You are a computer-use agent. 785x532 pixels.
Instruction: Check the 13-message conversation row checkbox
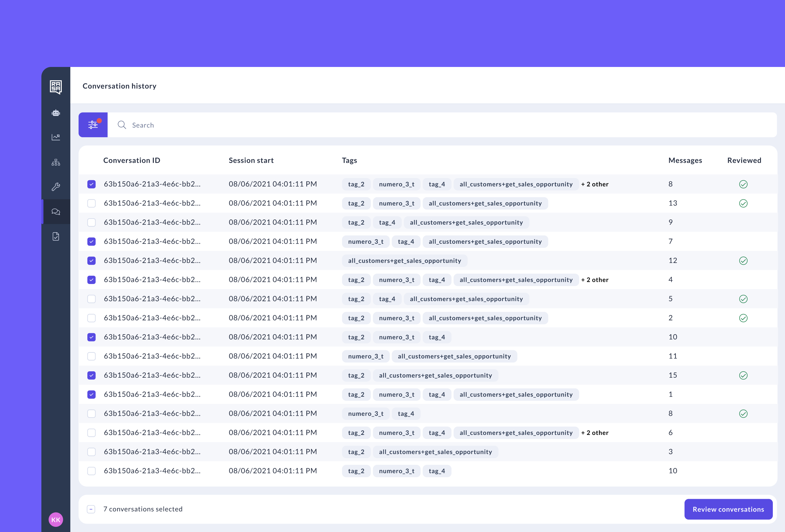(x=92, y=203)
